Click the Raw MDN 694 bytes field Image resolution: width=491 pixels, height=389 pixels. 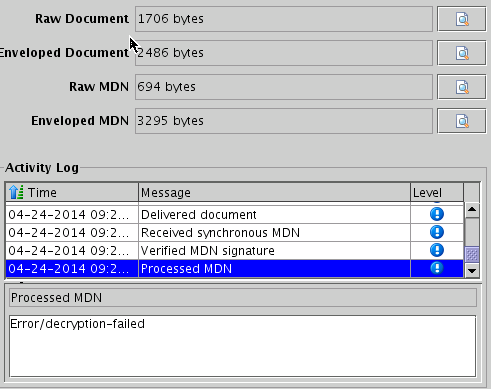[x=284, y=87]
